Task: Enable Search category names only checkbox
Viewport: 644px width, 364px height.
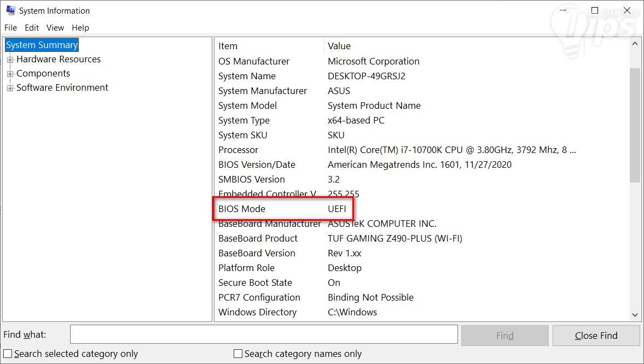Action: (x=238, y=354)
